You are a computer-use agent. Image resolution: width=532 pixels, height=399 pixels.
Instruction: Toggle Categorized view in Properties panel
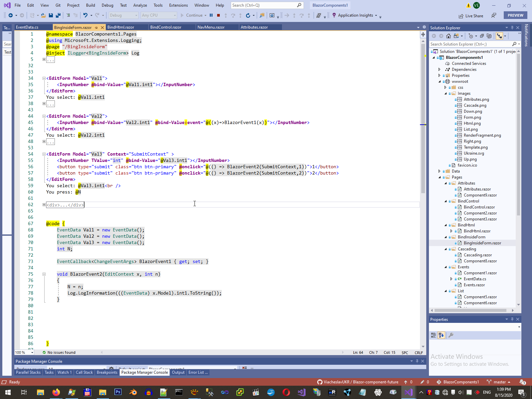tap(433, 335)
